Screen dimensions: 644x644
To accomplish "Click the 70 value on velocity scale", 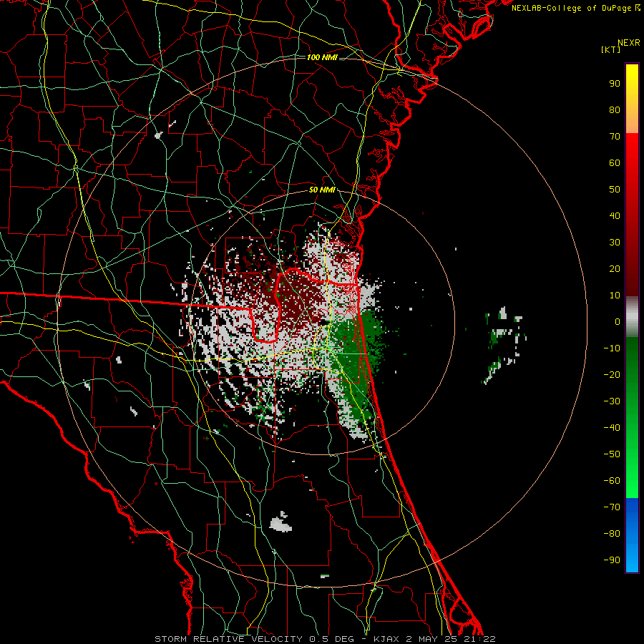I will coord(615,137).
